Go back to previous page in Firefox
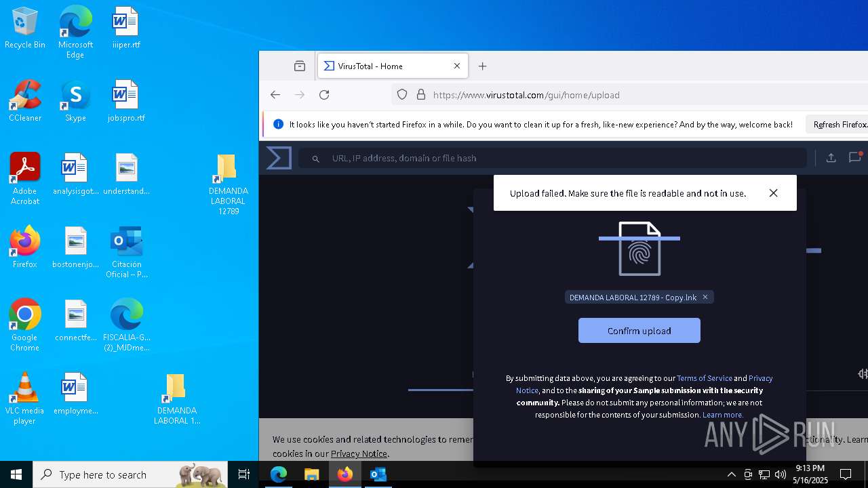Viewport: 868px width, 488px height. point(275,95)
